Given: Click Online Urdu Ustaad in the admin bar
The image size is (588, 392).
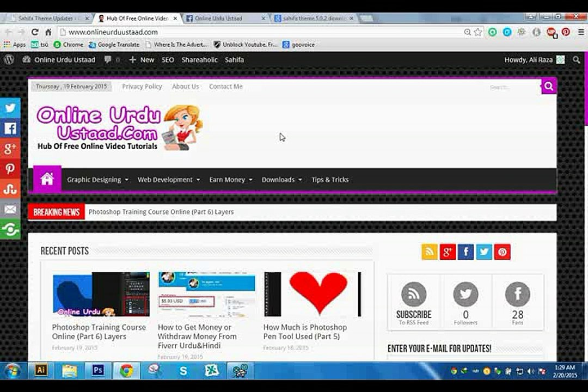Looking at the screenshot, I should [59, 60].
